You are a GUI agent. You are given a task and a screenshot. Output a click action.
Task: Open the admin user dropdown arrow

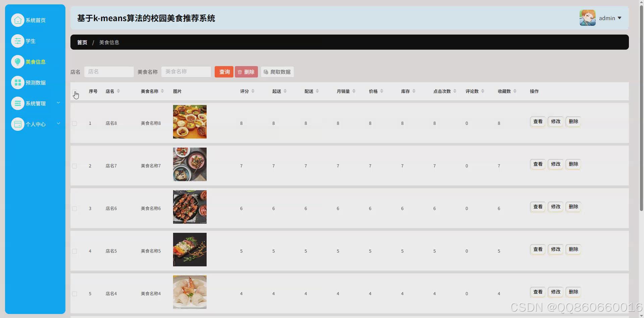tap(620, 18)
